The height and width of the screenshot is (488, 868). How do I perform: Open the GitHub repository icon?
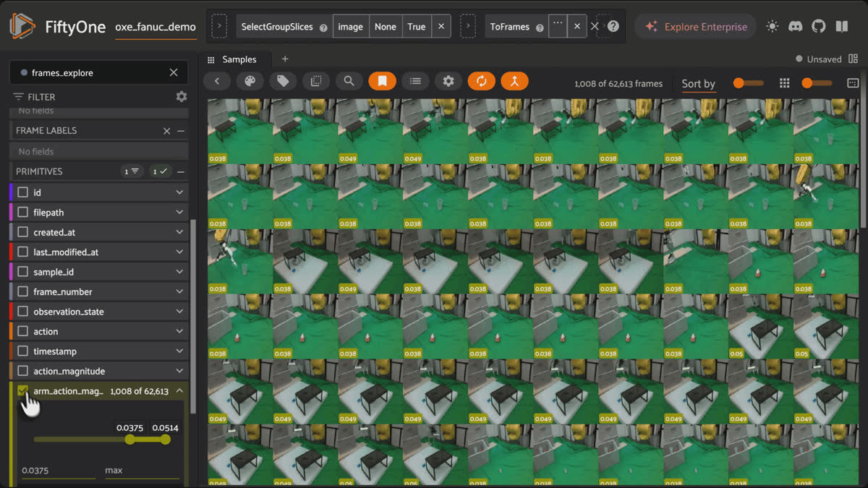(818, 27)
